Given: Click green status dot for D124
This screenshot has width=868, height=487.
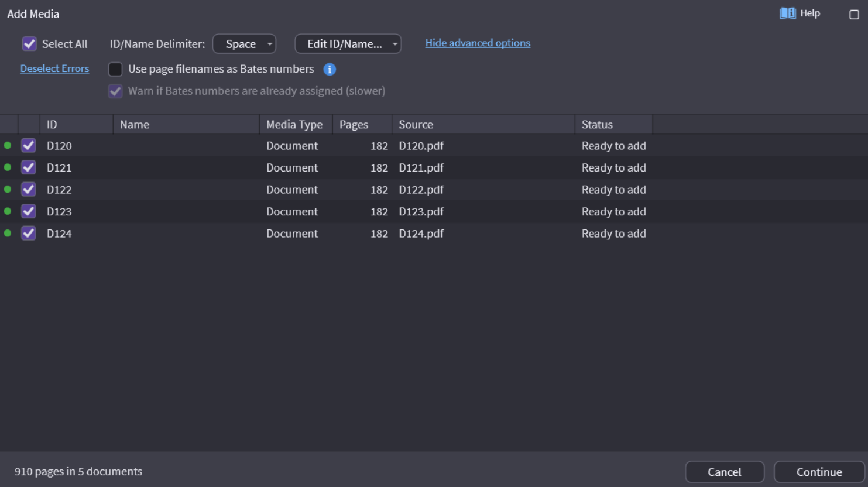Looking at the screenshot, I should tap(8, 234).
